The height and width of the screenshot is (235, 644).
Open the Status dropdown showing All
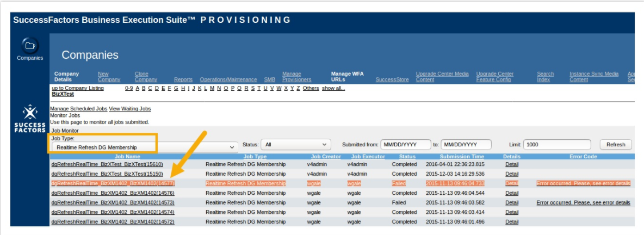click(296, 145)
